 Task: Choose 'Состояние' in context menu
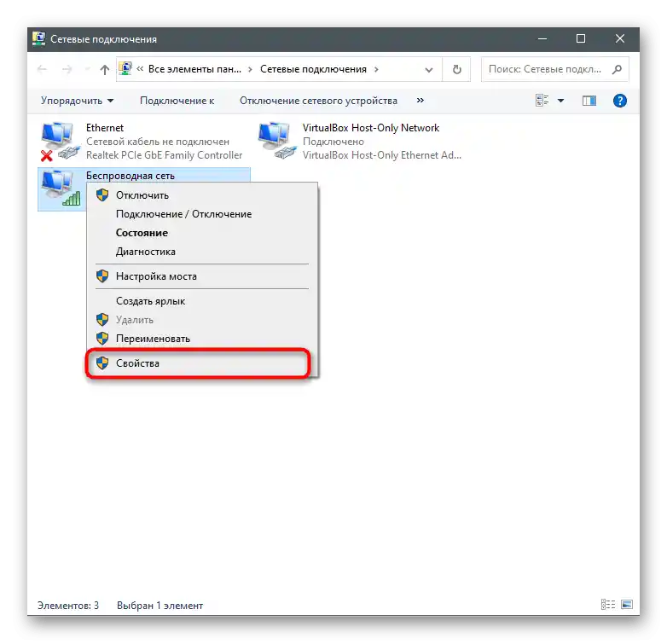pos(202,233)
